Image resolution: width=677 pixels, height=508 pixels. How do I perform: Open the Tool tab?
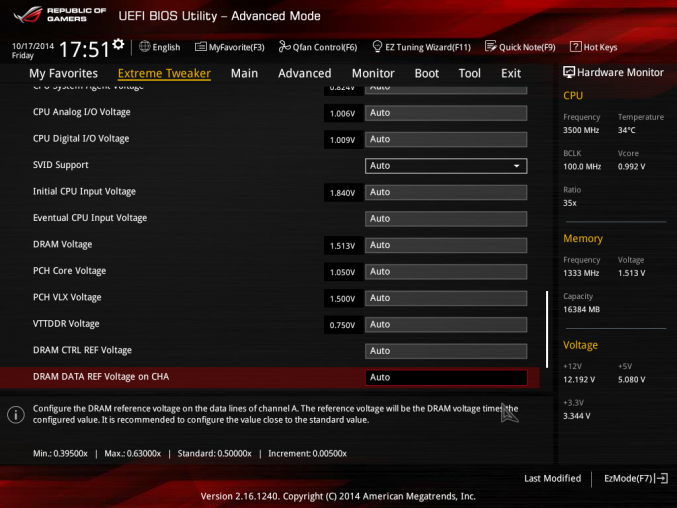tap(469, 73)
